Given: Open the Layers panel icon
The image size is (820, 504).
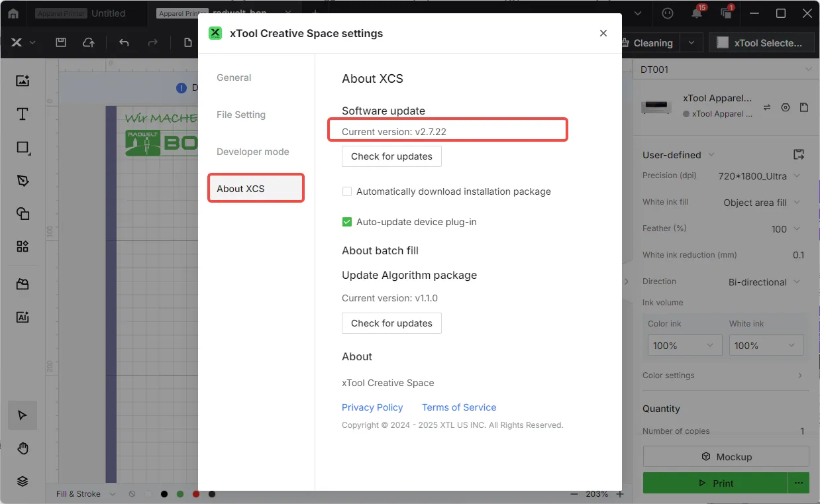Looking at the screenshot, I should [23, 481].
